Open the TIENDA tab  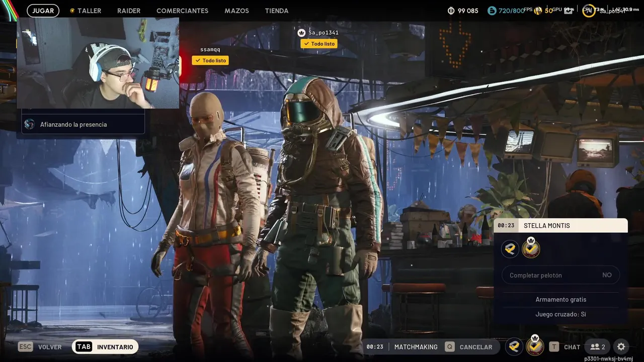(277, 11)
